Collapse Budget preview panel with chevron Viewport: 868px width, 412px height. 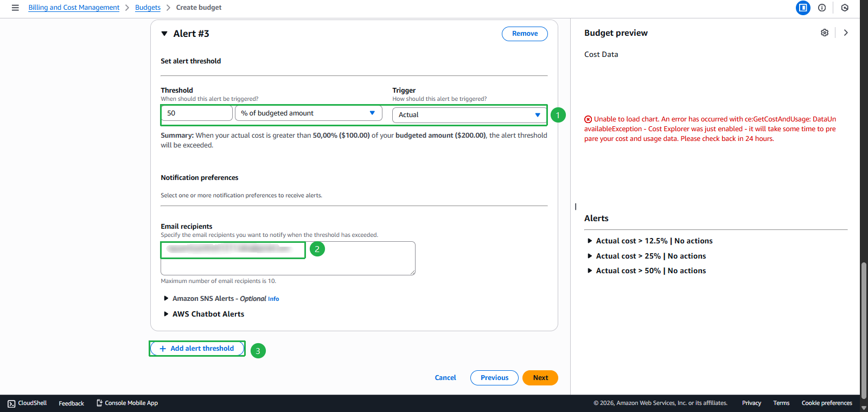pyautogui.click(x=846, y=33)
